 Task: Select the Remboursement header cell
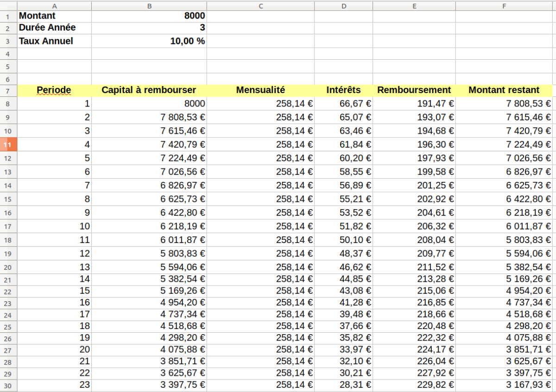(x=414, y=90)
